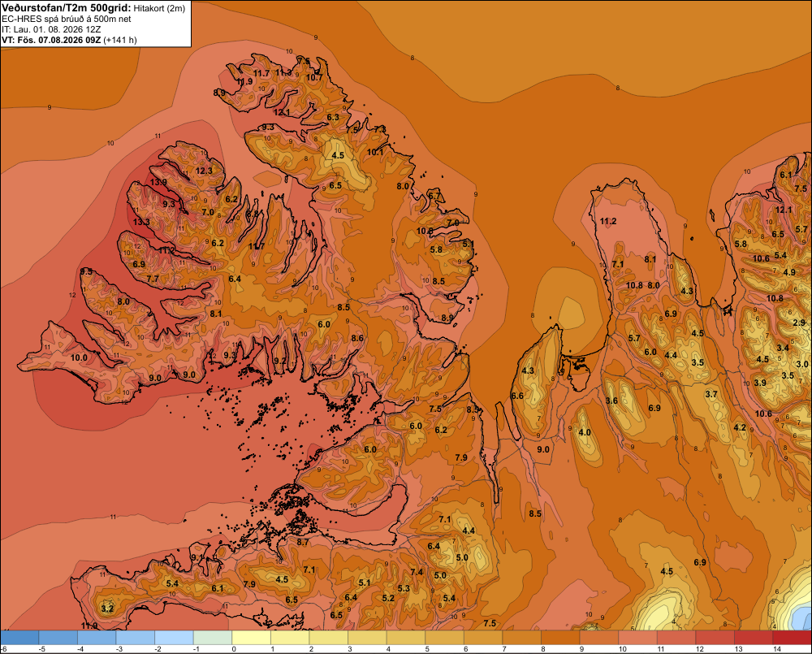Click legend swatch between -3 and -2

[x=136, y=638]
